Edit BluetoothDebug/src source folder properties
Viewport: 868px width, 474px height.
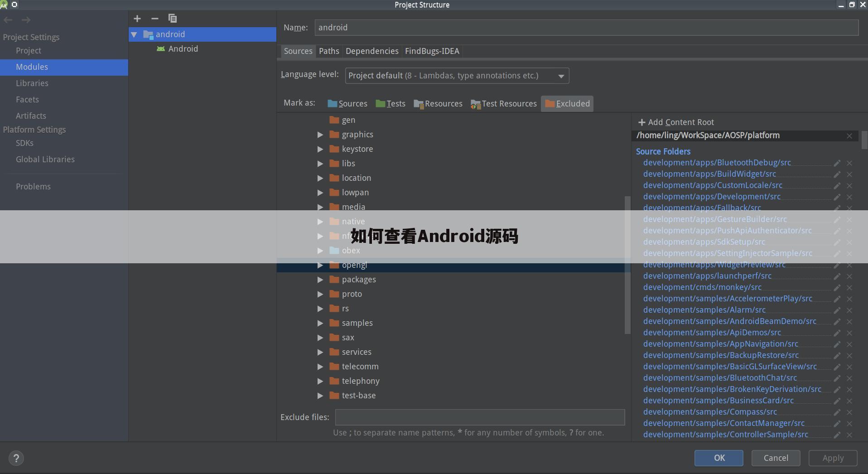coord(837,163)
